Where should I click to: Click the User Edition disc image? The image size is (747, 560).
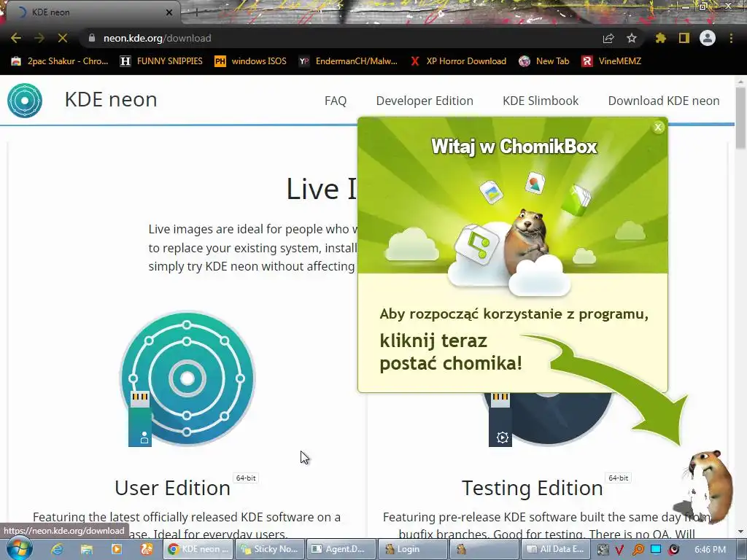(187, 379)
